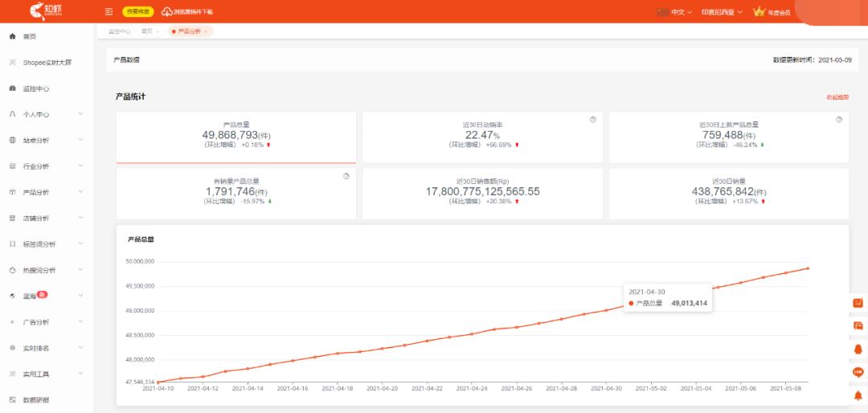Click the 产品分析 box icon in sidebar
Screen dimensions: 868x413
pos(12,192)
